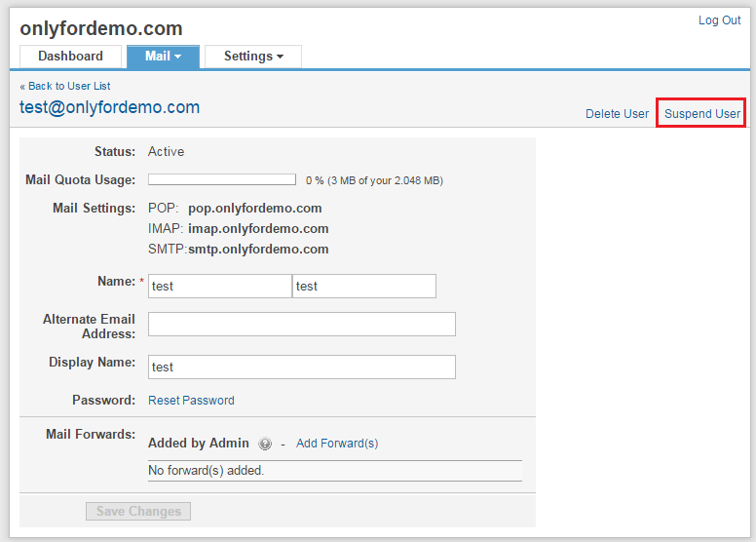This screenshot has width=756, height=542.
Task: Click the Log Out link
Action: coord(719,20)
